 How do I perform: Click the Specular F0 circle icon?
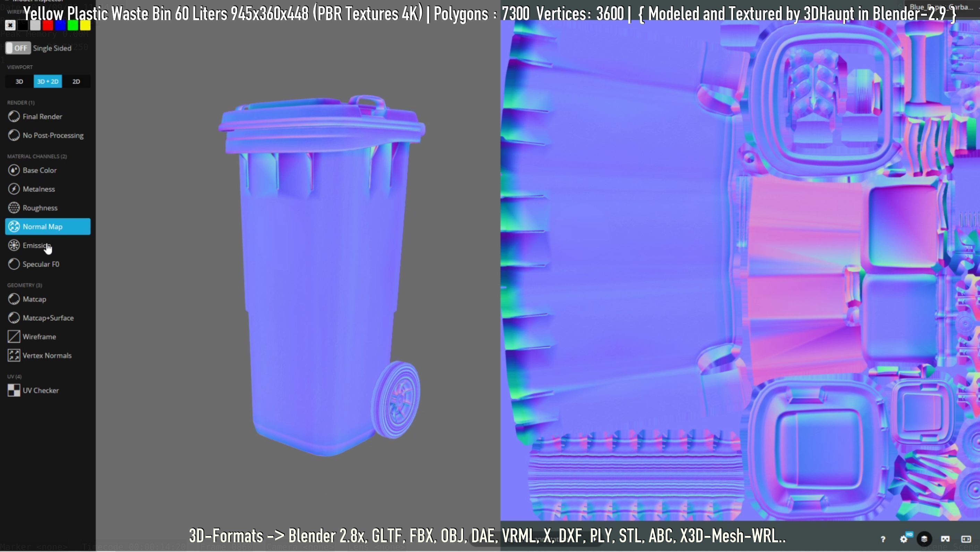[x=14, y=264]
